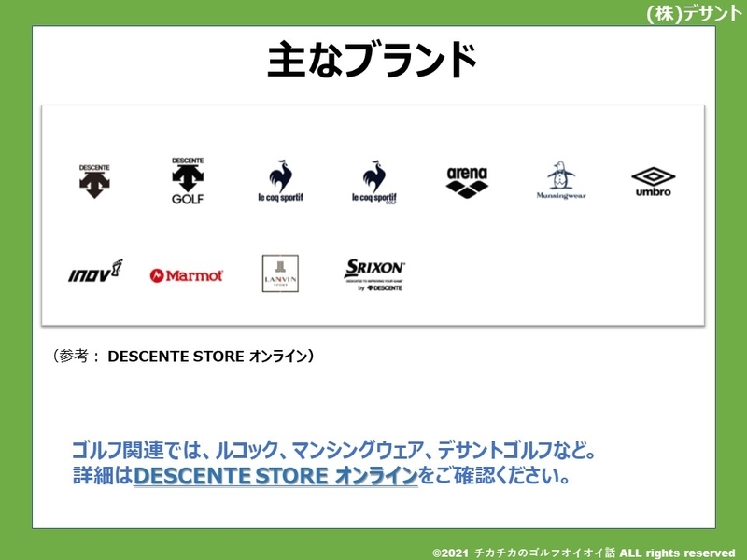Select the LANVIN SPORT boxed logo
Screen dimensions: 747x560
pyautogui.click(x=280, y=273)
